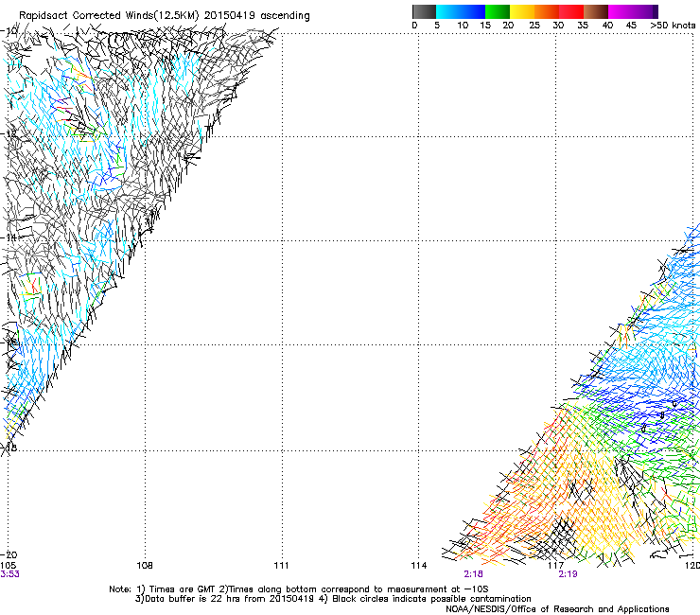Click the yellow 20–25 knots legend swatch

click(x=522, y=11)
